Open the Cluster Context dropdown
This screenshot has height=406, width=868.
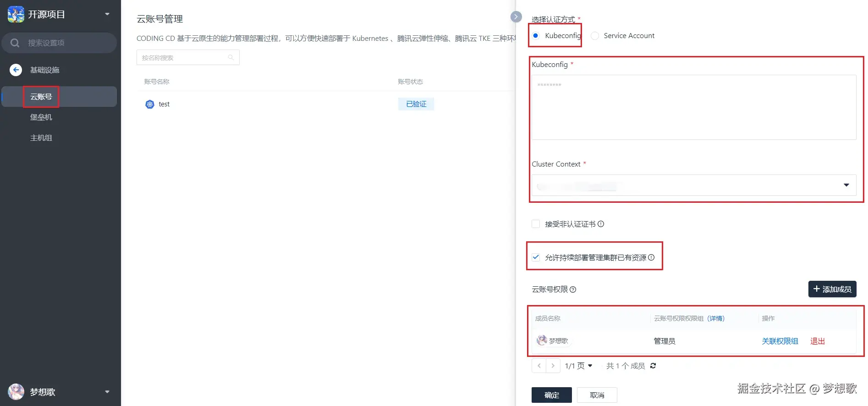click(694, 185)
